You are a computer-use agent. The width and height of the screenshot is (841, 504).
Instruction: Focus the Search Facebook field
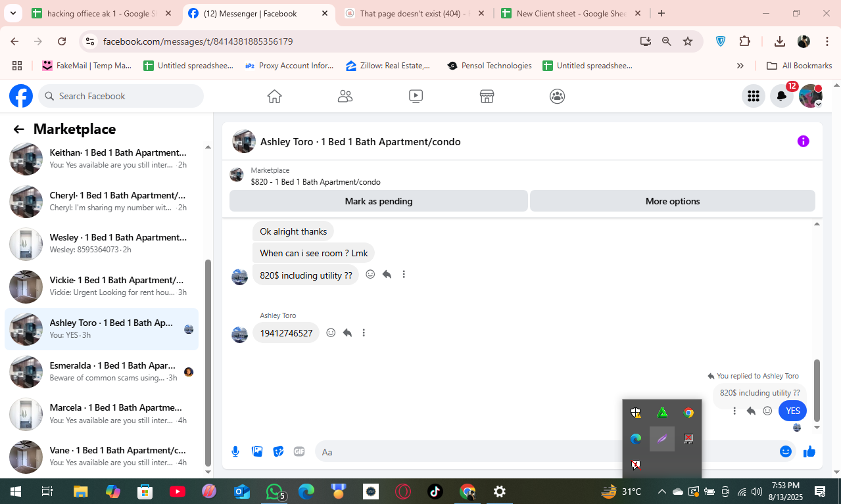point(121,96)
